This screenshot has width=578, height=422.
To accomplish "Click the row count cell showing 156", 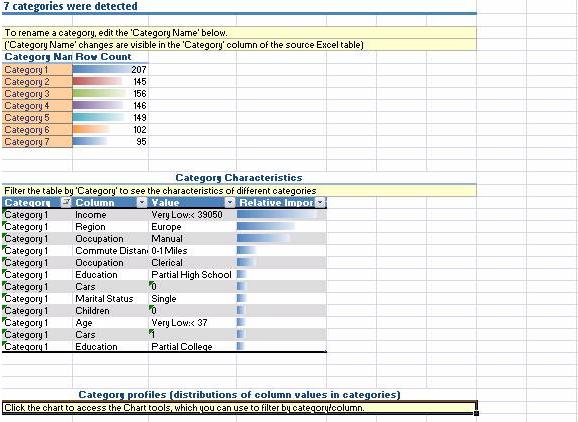I will 111,94.
